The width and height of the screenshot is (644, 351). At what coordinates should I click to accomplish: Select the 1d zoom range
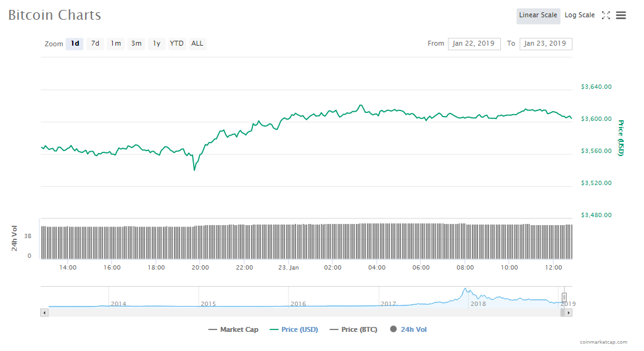(75, 44)
